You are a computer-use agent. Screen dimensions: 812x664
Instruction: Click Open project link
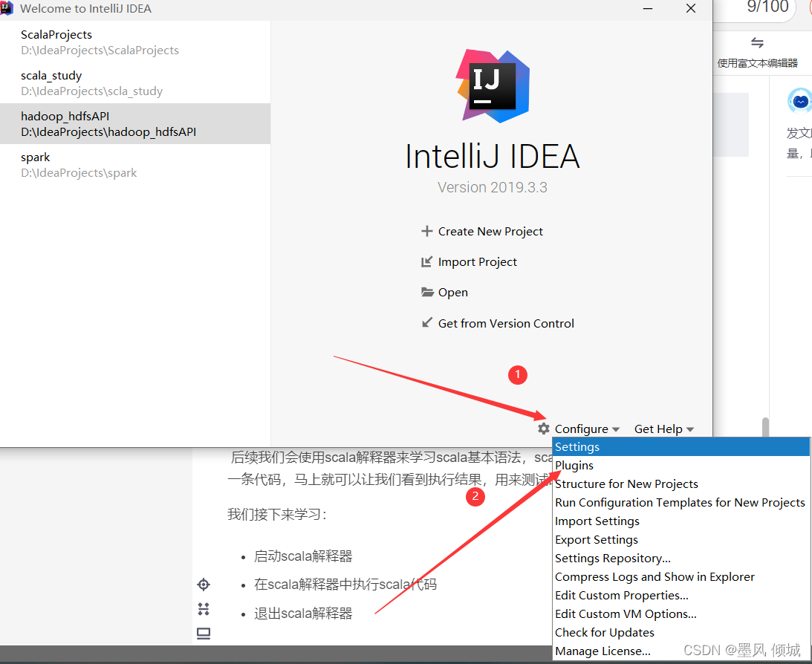[453, 293]
